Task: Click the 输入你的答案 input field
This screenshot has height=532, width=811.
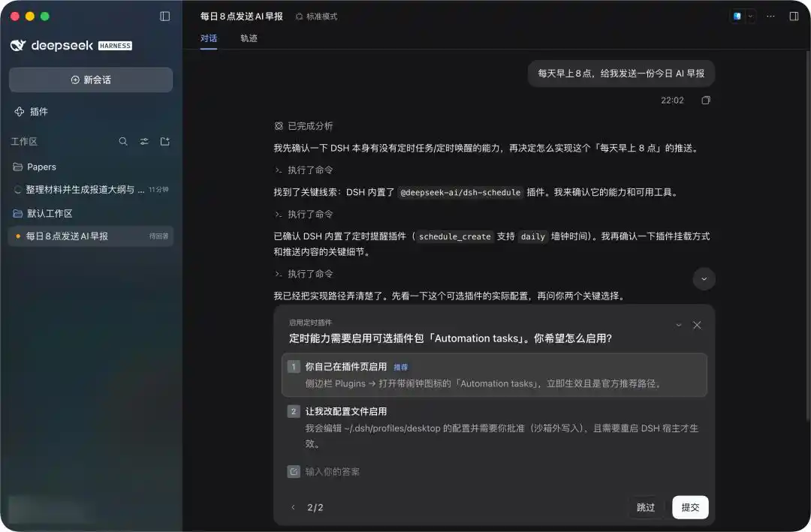Action: pos(494,471)
